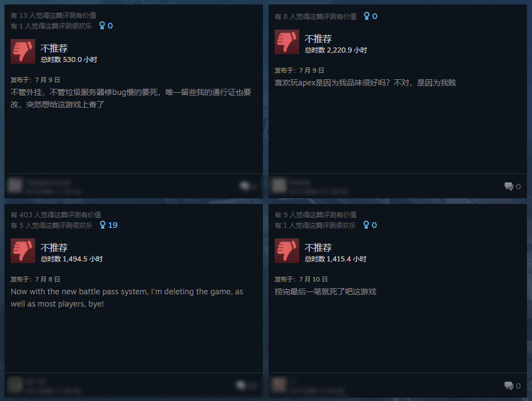Open reviewer avatar on 2,220.9 hours review
The image size is (532, 401).
click(279, 185)
